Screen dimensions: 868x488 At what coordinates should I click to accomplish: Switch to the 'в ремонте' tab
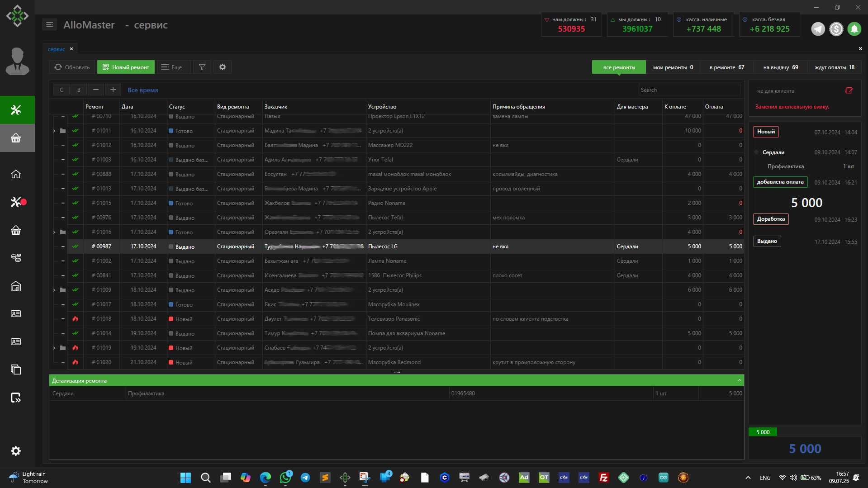coord(726,67)
